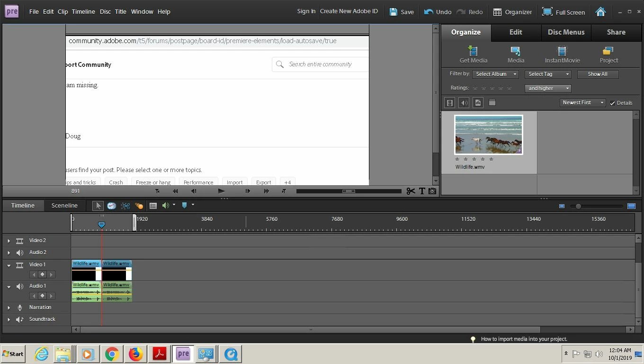Collapse the Audio 1 track

9,286
